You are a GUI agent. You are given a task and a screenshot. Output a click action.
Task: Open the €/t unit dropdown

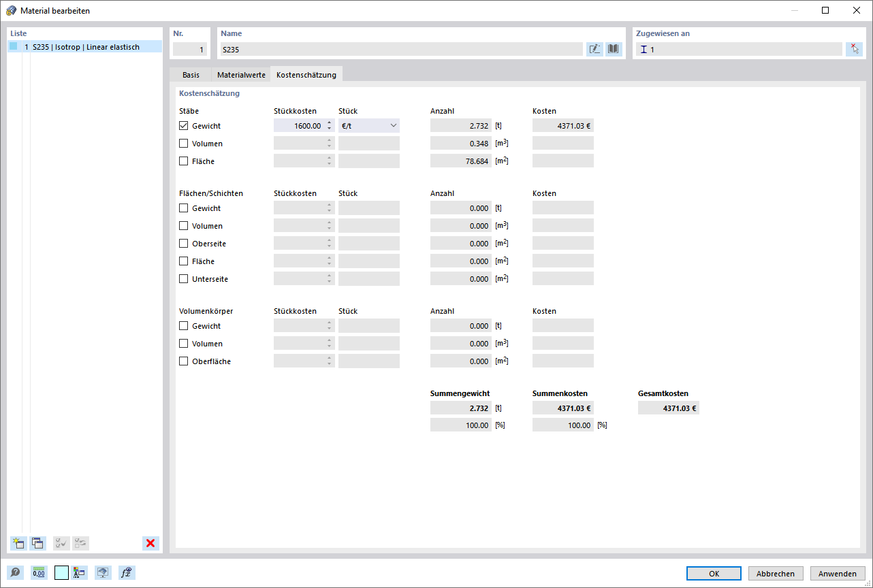tap(369, 126)
